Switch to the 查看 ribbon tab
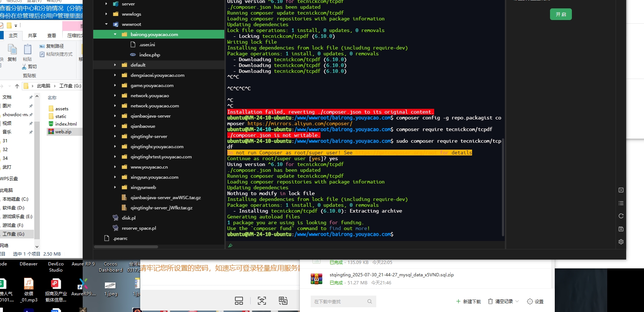Image resolution: width=644 pixels, height=312 pixels. tap(52, 35)
